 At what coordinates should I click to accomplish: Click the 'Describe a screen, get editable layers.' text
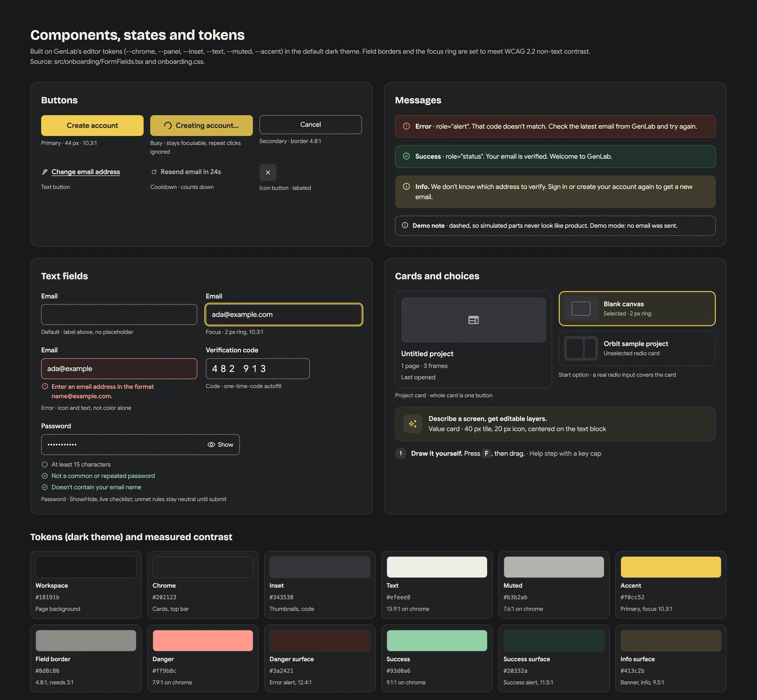click(x=488, y=419)
